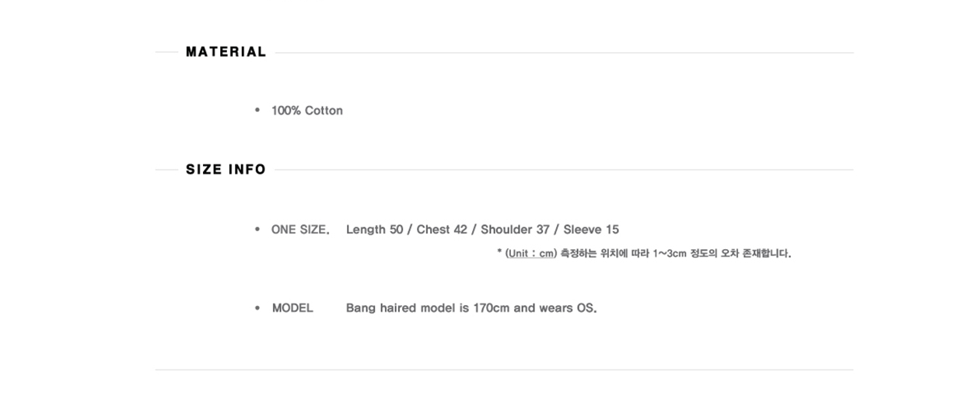Click the 170cm text in model description
This screenshot has width=980, height=411.
tap(492, 308)
